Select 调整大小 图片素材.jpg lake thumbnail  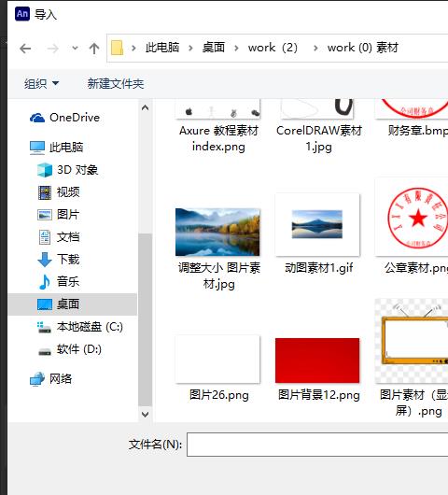[217, 232]
